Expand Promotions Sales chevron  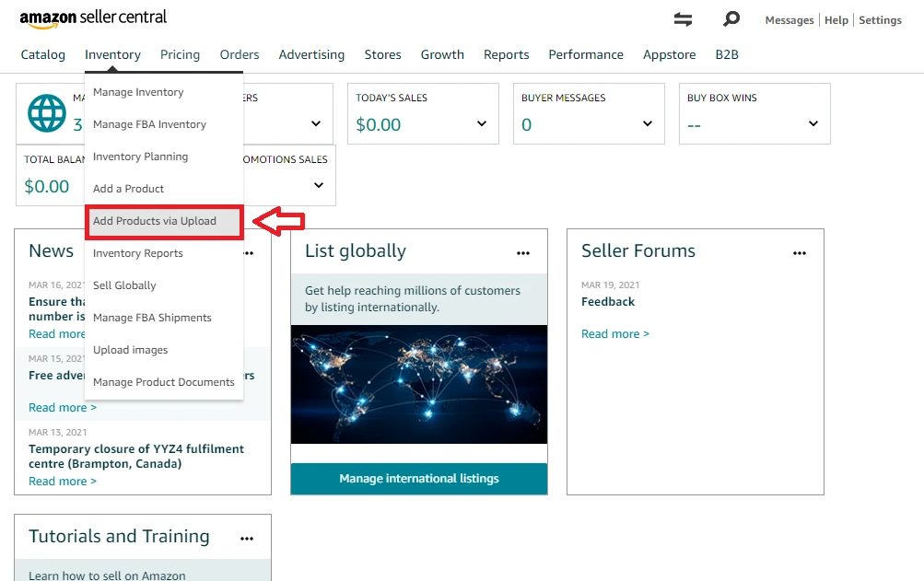[x=318, y=185]
